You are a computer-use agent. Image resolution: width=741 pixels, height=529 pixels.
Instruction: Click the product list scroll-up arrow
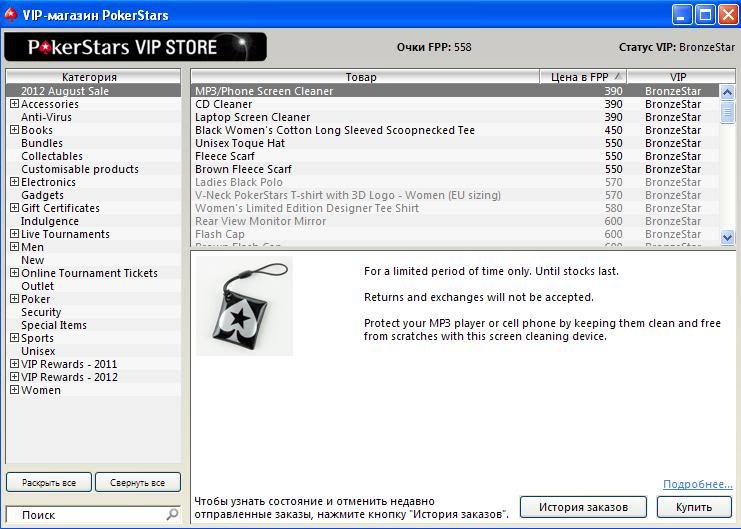tap(727, 92)
